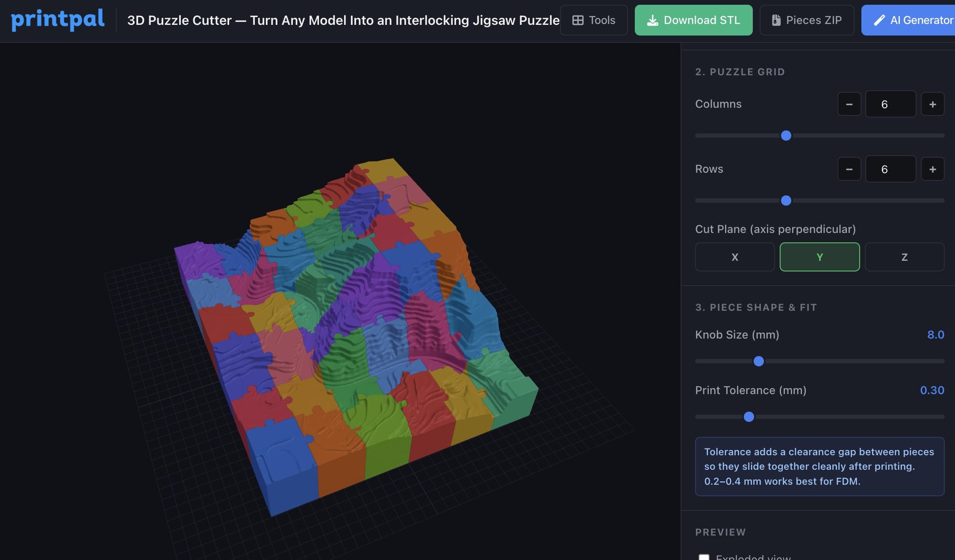Select Y cut plane axis
This screenshot has width=955, height=560.
point(819,257)
